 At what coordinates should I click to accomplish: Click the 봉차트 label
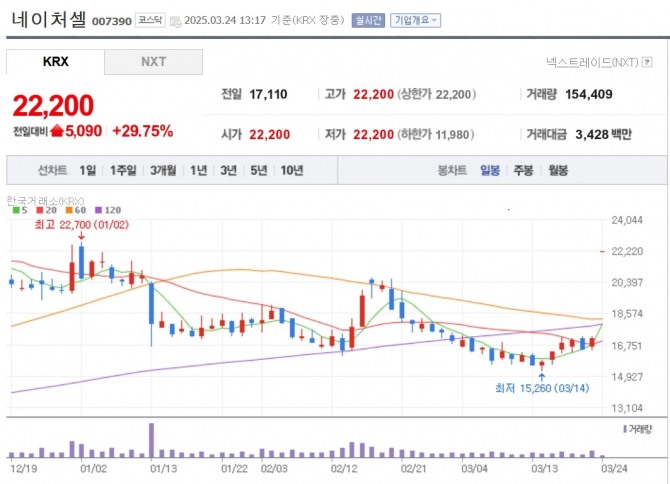coord(452,170)
